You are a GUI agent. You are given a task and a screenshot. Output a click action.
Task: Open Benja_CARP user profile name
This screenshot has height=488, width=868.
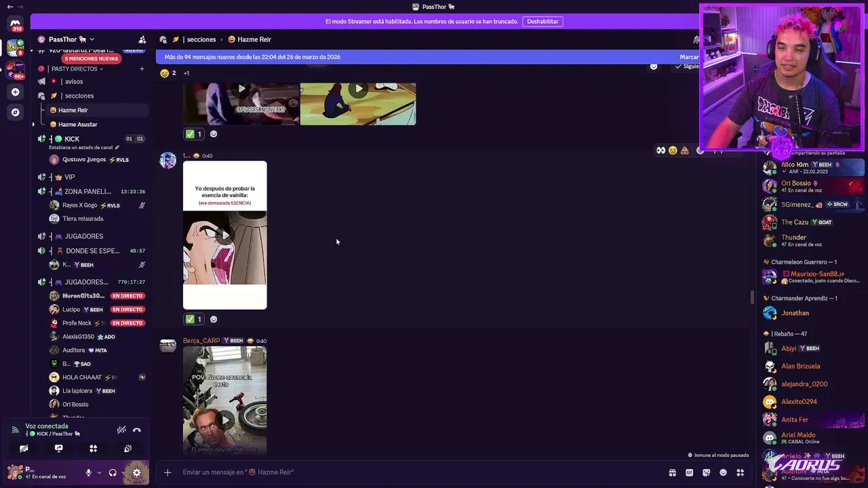pos(201,341)
